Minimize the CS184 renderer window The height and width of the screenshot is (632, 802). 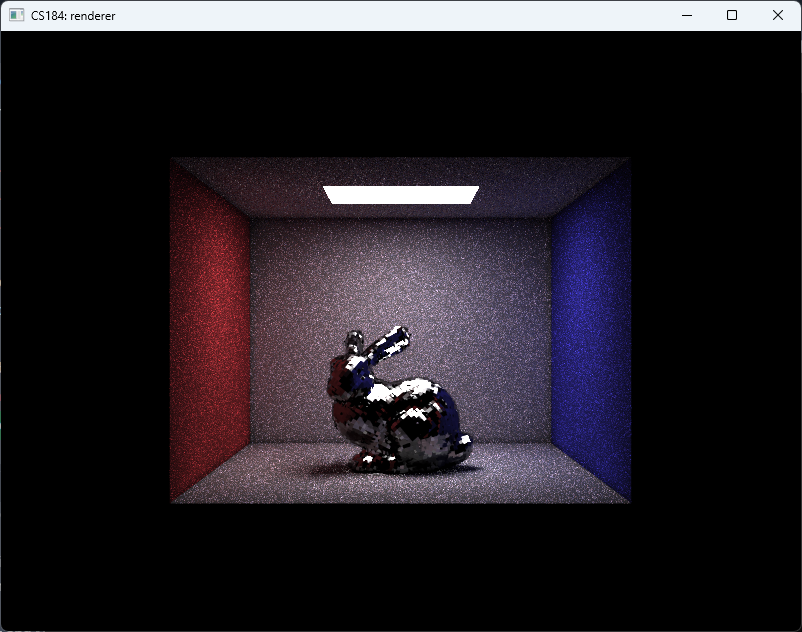(687, 15)
